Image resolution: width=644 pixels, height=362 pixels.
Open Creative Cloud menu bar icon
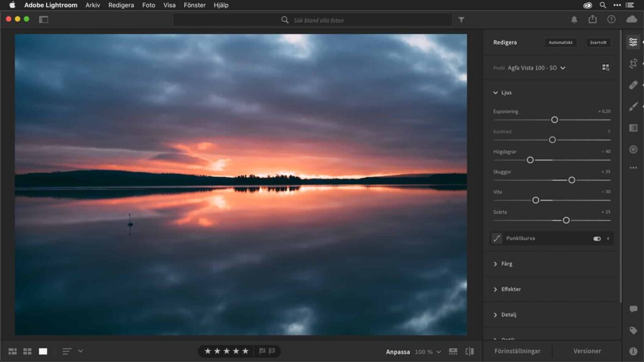[587, 5]
